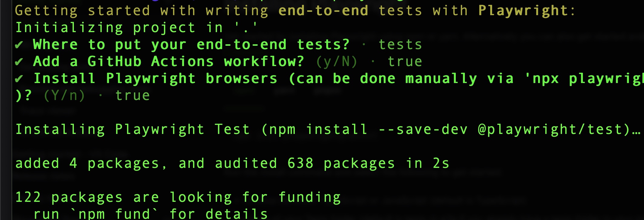Screen dimensions: 644x220
Task: Click "true" answer following the "(Y/n)" hint
Action: [x=133, y=96]
